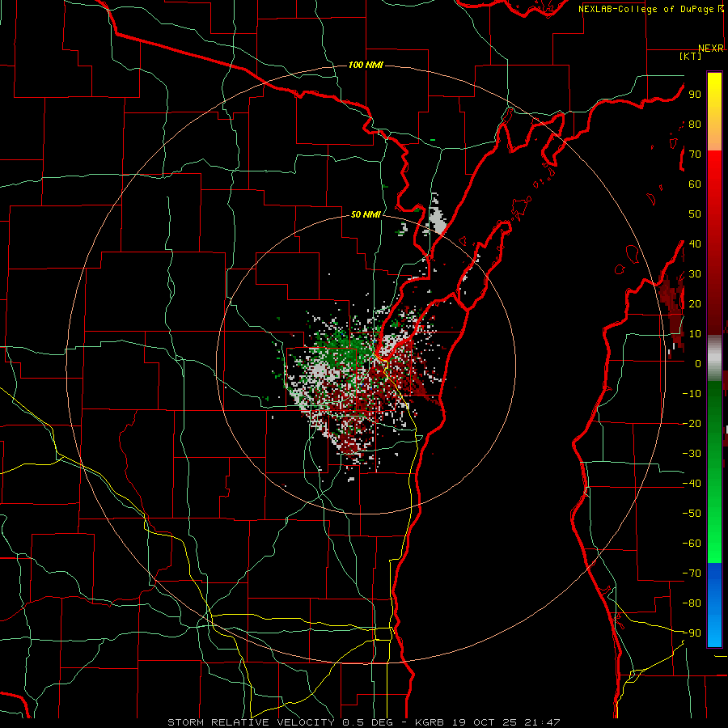Select the 40 value on the velocity scale
Image resolution: width=728 pixels, height=728 pixels.
pyautogui.click(x=695, y=243)
